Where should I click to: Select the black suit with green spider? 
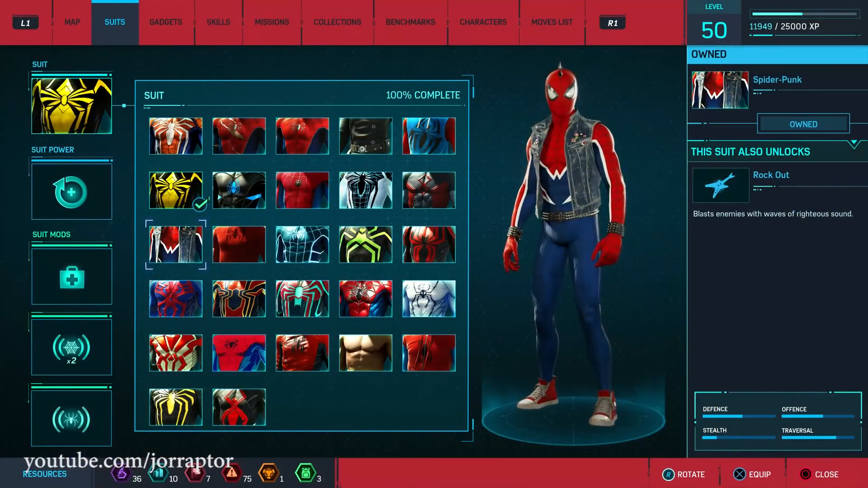tap(366, 244)
